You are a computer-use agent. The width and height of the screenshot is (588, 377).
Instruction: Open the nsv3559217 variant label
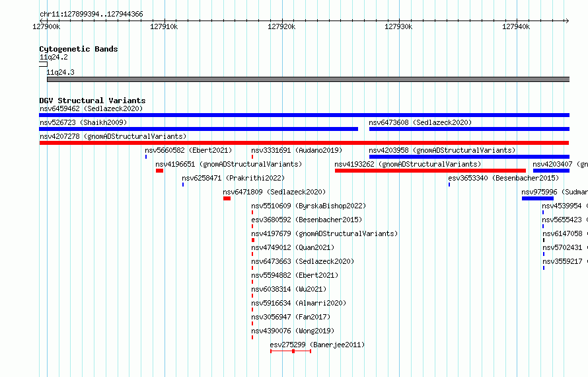point(565,261)
